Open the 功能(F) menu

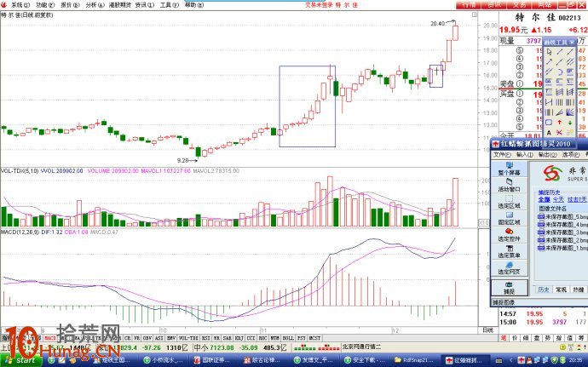click(45, 5)
